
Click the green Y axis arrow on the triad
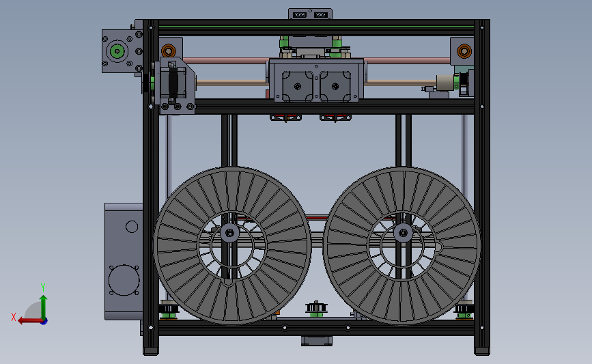tap(43, 307)
